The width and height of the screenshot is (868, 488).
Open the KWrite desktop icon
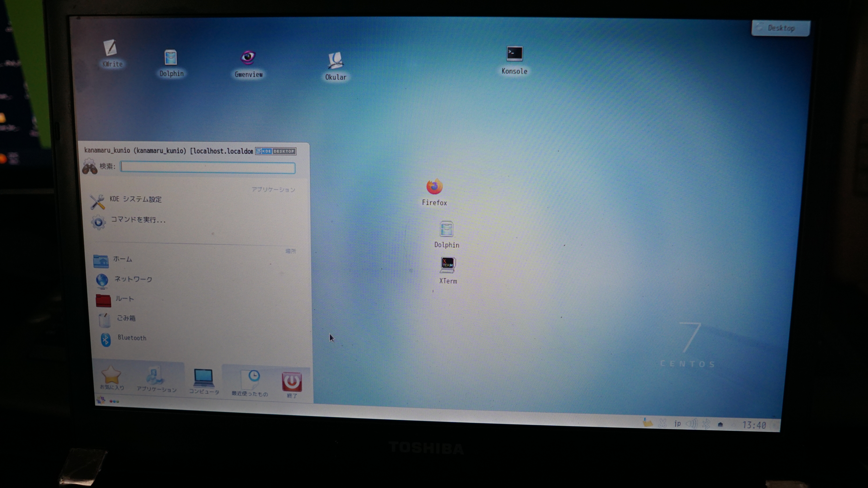(x=112, y=53)
